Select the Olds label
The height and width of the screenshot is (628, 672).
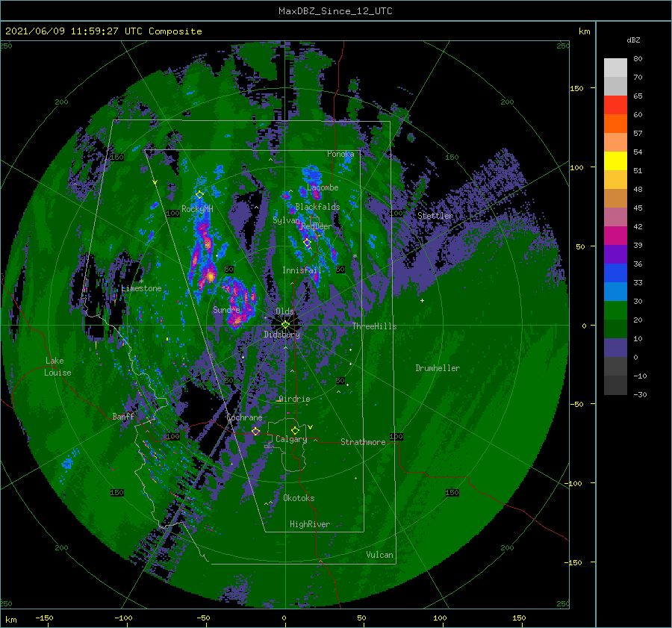284,311
